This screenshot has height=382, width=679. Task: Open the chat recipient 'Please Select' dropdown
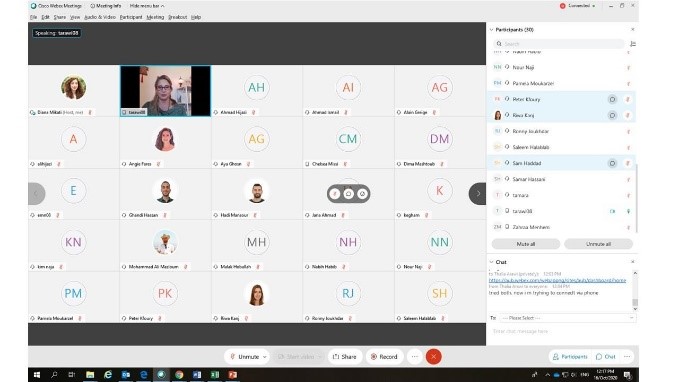point(567,318)
